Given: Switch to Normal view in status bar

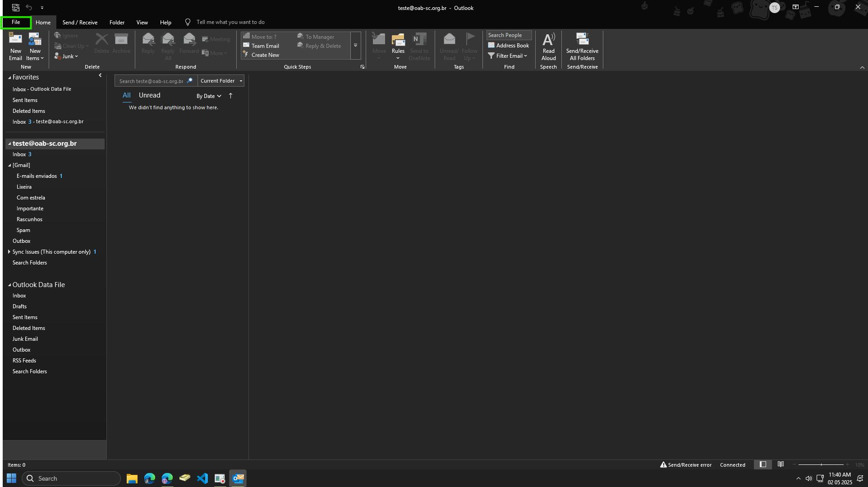Looking at the screenshot, I should pos(763,464).
